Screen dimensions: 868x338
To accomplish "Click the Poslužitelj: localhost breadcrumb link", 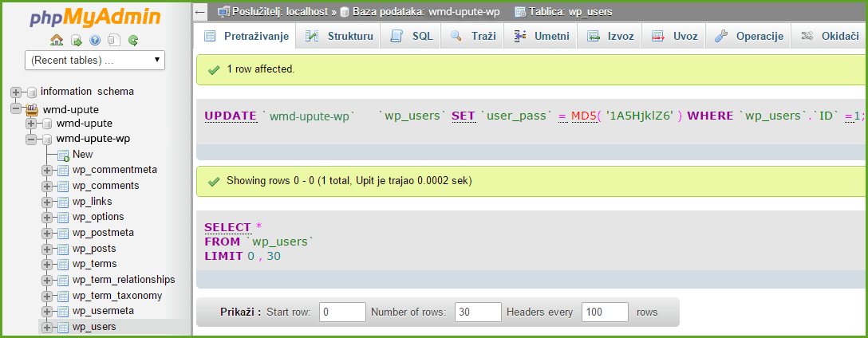I will [x=280, y=12].
